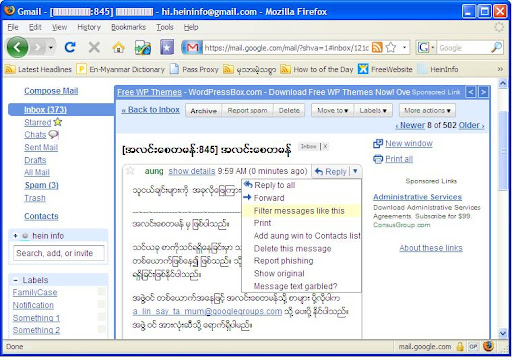The height and width of the screenshot is (360, 512).
Task: Go to the browser Home page icon
Action: (118, 48)
